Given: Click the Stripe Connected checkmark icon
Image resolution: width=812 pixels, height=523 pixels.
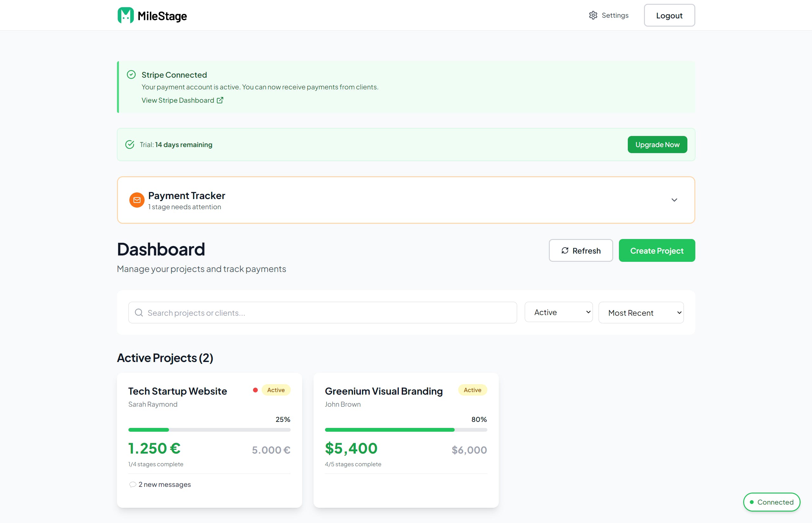Looking at the screenshot, I should pos(131,75).
